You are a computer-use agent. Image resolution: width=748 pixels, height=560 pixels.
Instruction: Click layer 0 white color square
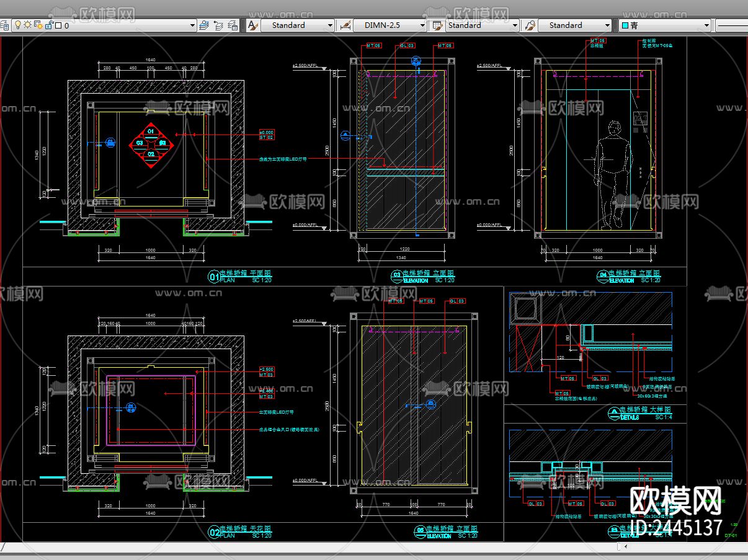click(x=58, y=25)
